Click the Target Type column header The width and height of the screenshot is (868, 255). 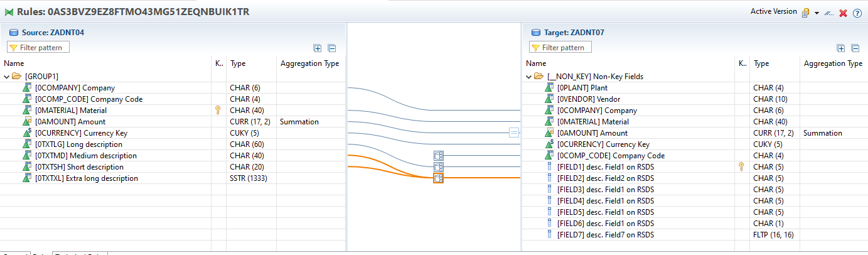[761, 63]
